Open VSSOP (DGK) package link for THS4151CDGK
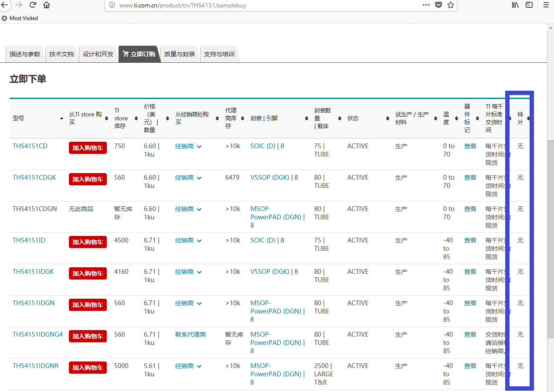 pos(270,177)
